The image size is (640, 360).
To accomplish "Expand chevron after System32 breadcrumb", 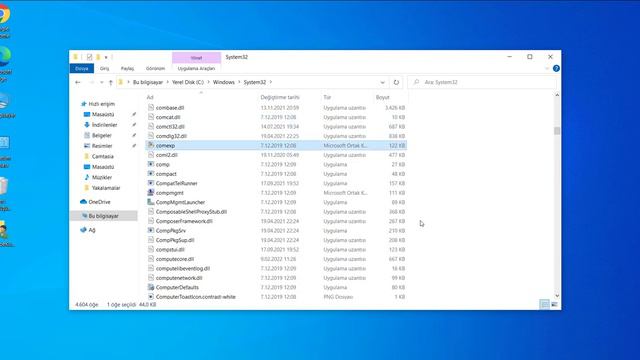I will [x=271, y=82].
